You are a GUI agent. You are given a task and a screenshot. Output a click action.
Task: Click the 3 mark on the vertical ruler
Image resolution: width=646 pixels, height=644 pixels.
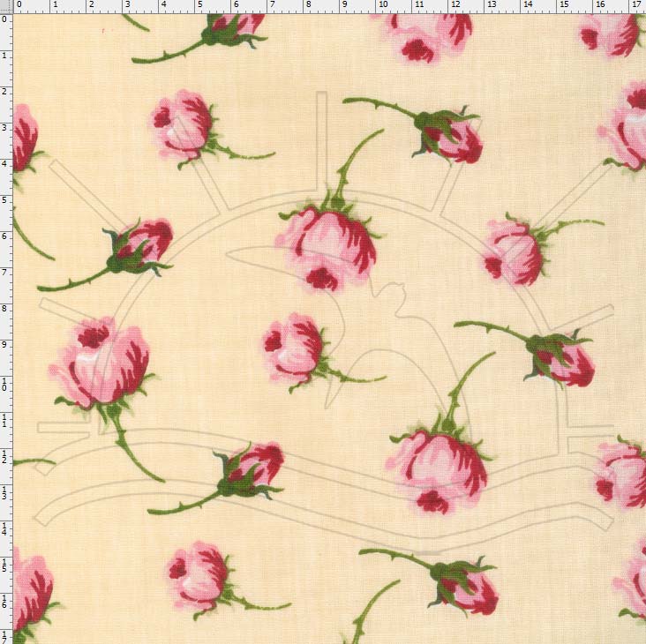(x=4, y=128)
